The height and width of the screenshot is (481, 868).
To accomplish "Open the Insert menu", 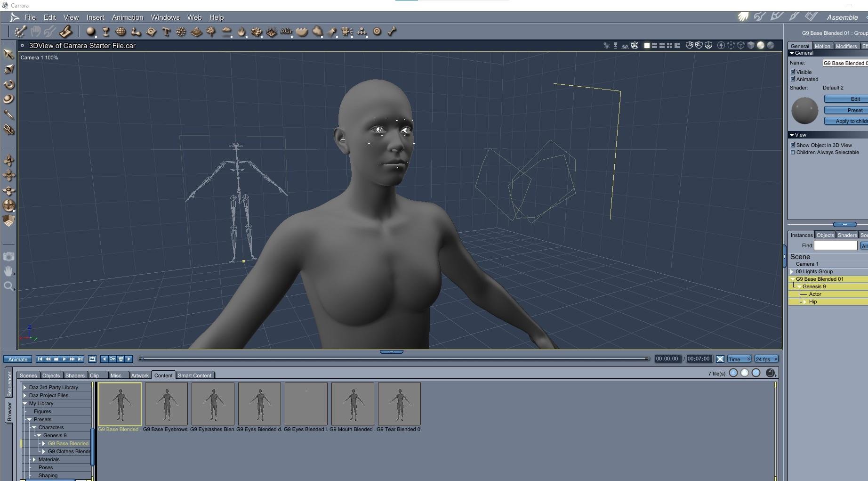I will [x=95, y=17].
